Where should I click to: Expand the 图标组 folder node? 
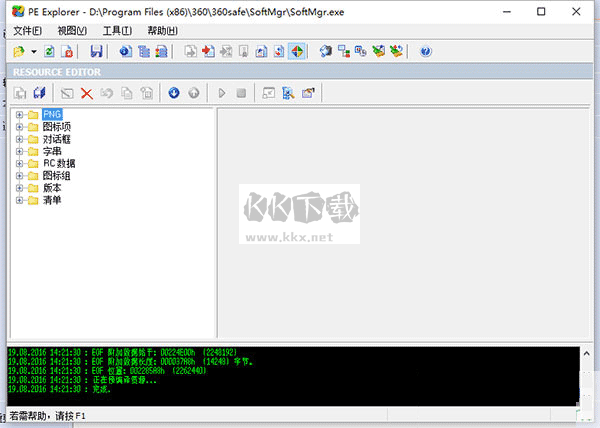(19, 176)
